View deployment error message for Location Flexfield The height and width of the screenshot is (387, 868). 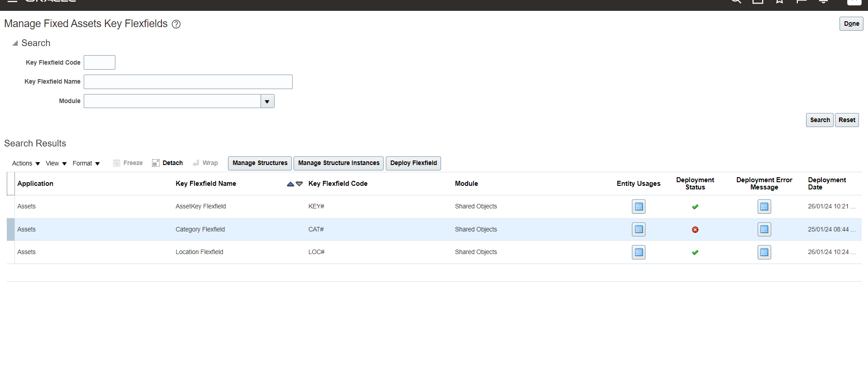764,252
